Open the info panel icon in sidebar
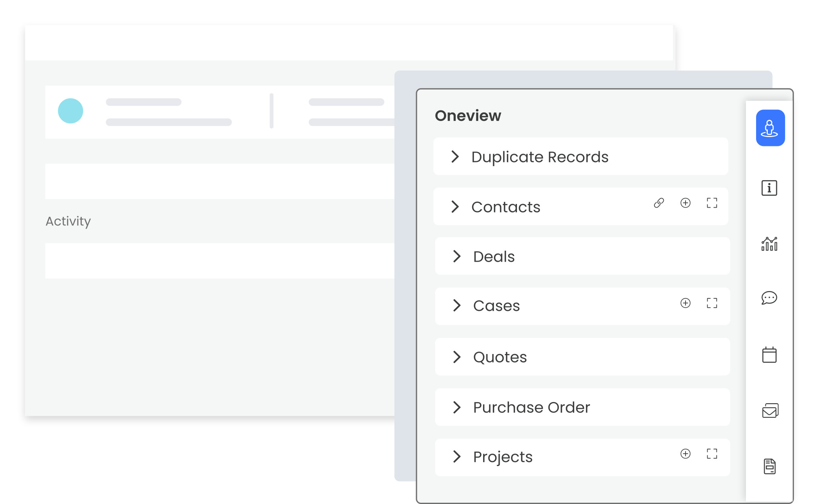The width and height of the screenshot is (819, 504). [769, 188]
